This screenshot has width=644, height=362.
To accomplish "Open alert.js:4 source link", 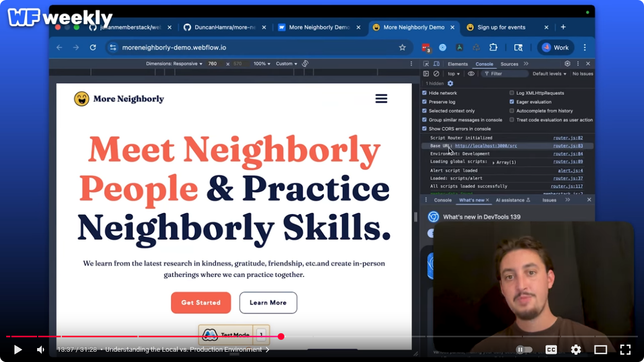I will 570,170.
